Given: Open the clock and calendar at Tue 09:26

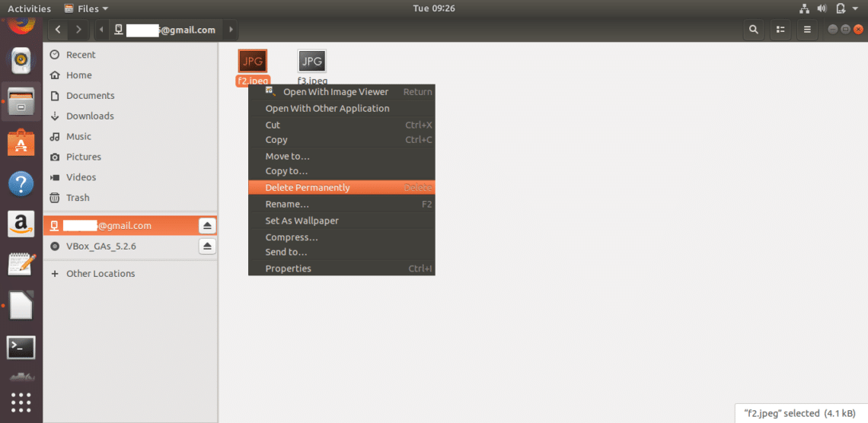Looking at the screenshot, I should [x=434, y=8].
